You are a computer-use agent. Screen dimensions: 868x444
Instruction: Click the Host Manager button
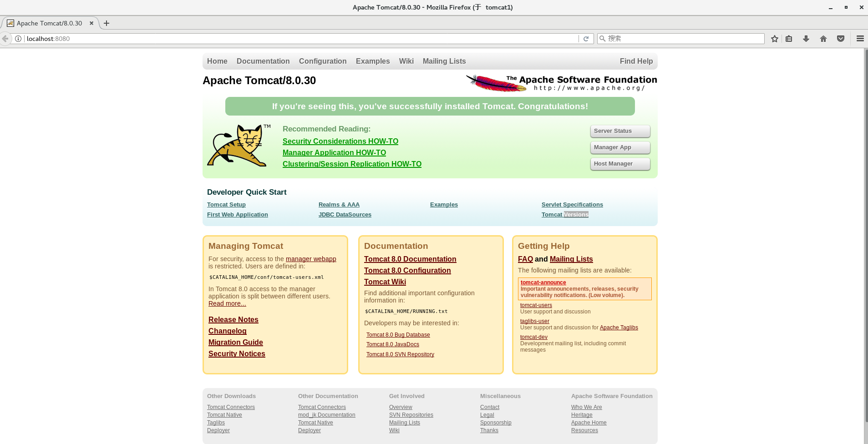pyautogui.click(x=620, y=164)
